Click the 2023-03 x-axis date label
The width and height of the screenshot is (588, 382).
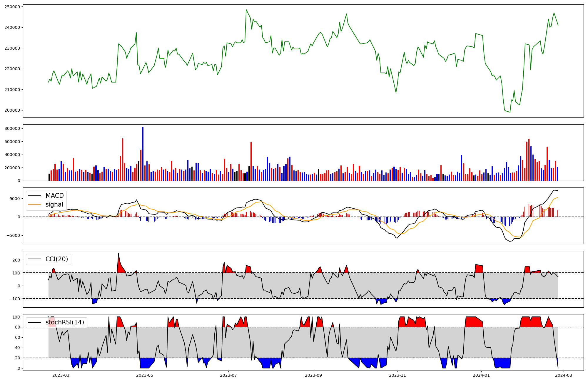click(61, 375)
